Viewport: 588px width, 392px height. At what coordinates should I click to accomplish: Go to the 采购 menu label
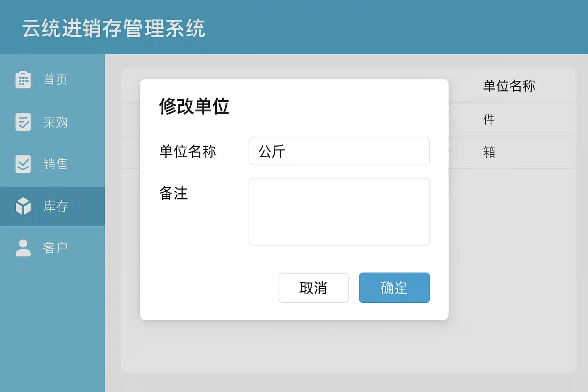tap(56, 122)
